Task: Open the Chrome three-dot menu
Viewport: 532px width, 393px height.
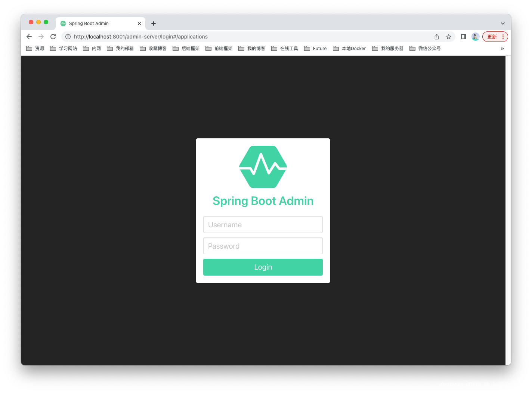Action: (503, 37)
